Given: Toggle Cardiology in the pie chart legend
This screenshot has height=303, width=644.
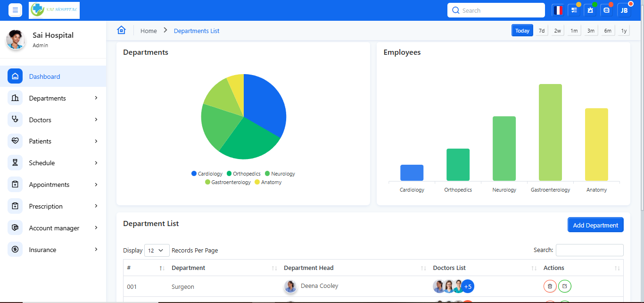Looking at the screenshot, I should pos(207,174).
